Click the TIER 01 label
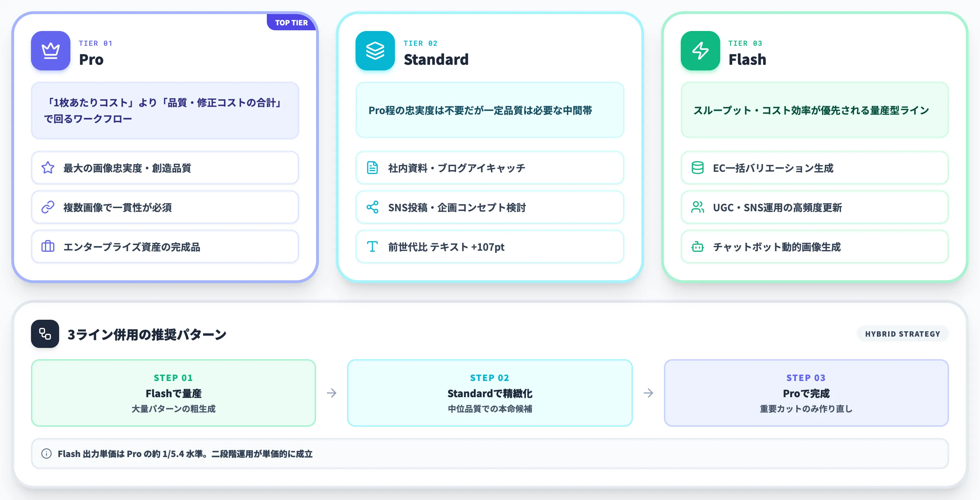980x500 pixels. pyautogui.click(x=95, y=43)
